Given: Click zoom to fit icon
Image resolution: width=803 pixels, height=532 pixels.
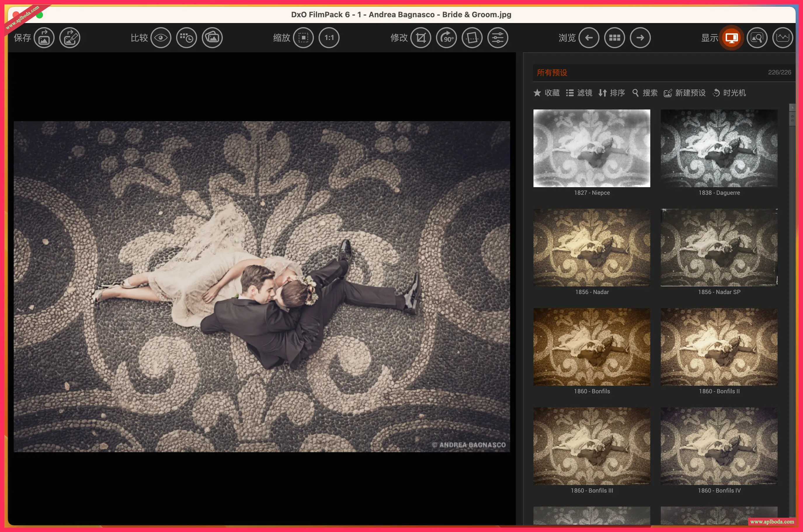Looking at the screenshot, I should [303, 38].
